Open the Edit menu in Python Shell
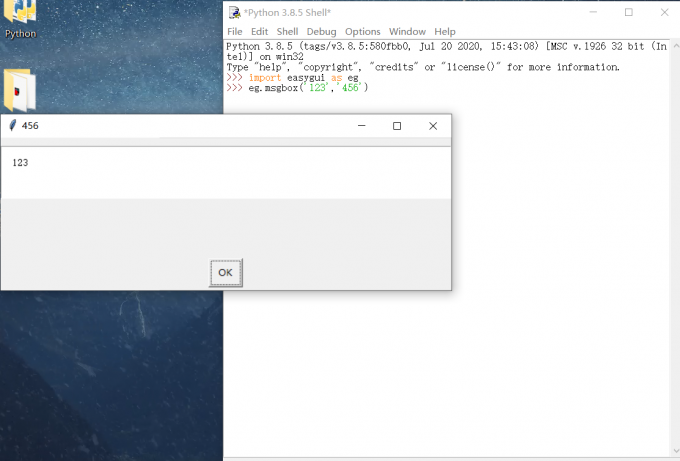The width and height of the screenshot is (680, 461). pyautogui.click(x=259, y=32)
